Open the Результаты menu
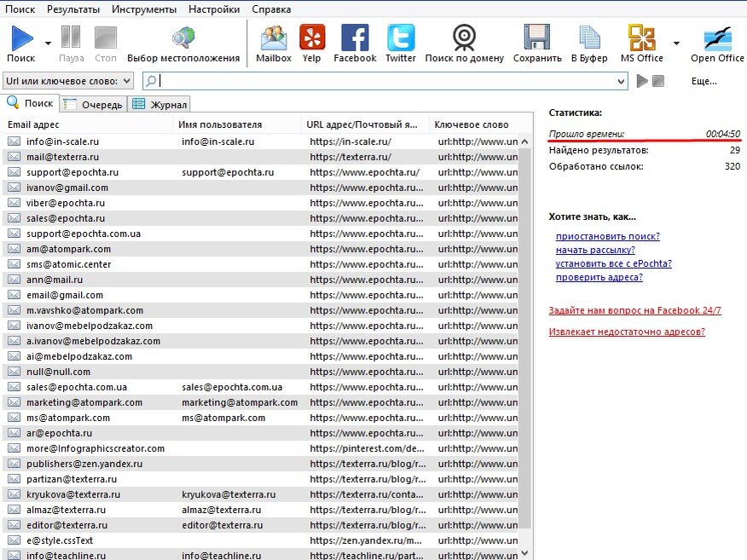Image resolution: width=747 pixels, height=560 pixels. pyautogui.click(x=73, y=9)
